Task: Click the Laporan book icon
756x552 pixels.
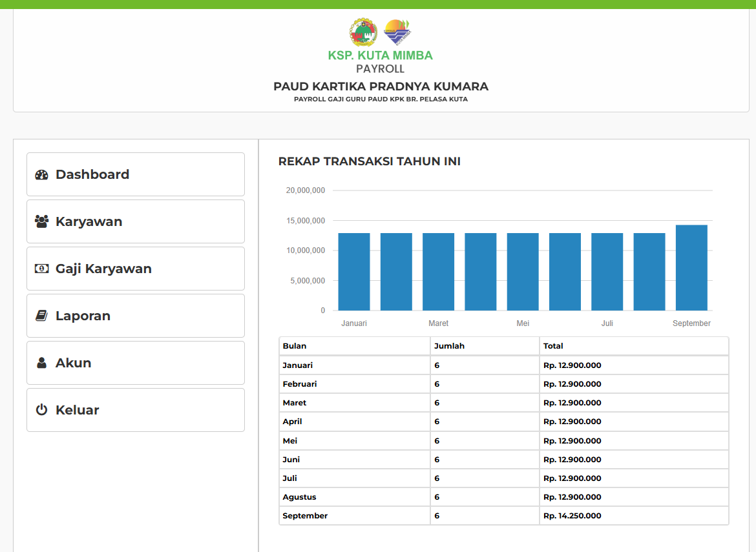Action: click(x=42, y=316)
